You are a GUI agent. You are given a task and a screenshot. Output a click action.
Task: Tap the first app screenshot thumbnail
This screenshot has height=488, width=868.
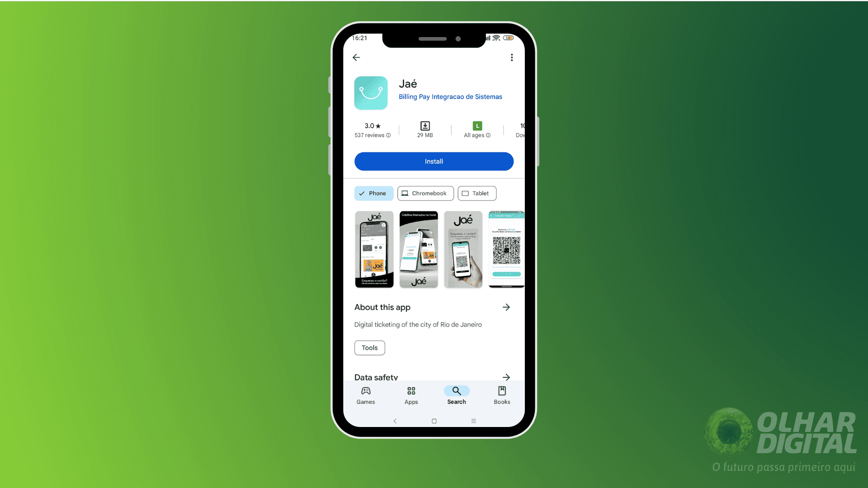point(374,249)
